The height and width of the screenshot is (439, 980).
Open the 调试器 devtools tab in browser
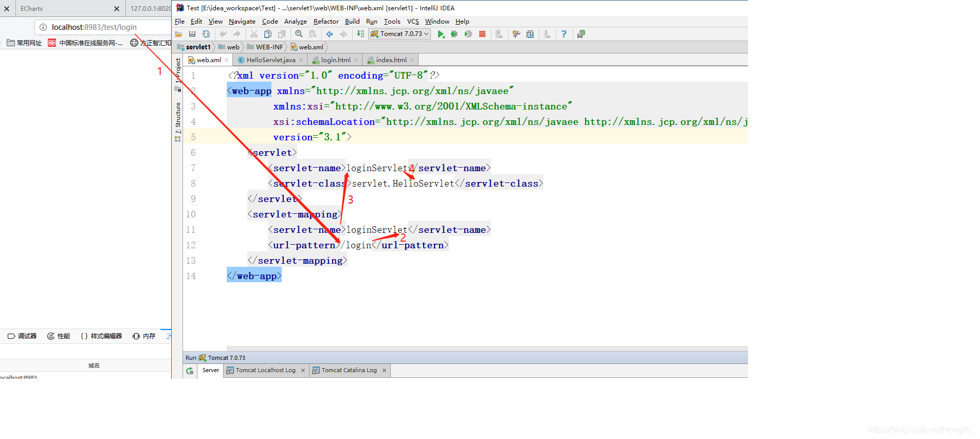[x=22, y=336]
